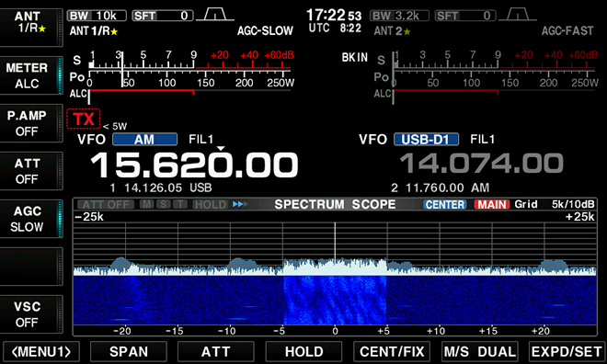Switch to the MENU1 function menu
This screenshot has width=607, height=364.
41,352
